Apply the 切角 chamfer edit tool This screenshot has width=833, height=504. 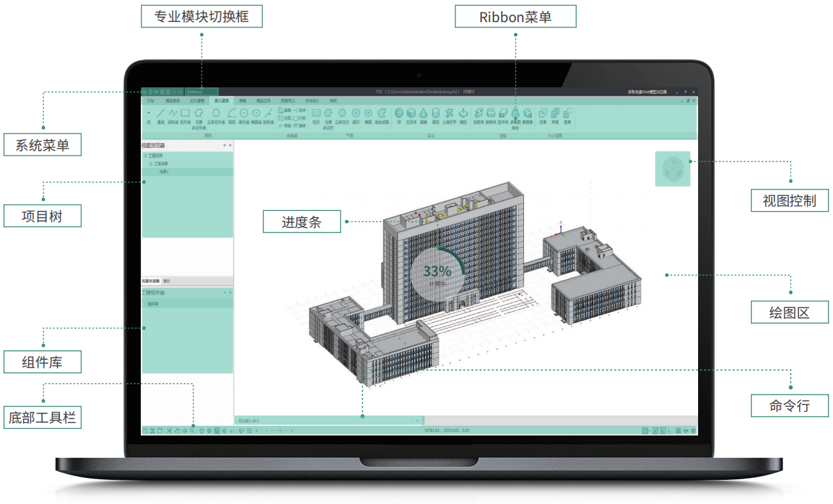pos(285,118)
